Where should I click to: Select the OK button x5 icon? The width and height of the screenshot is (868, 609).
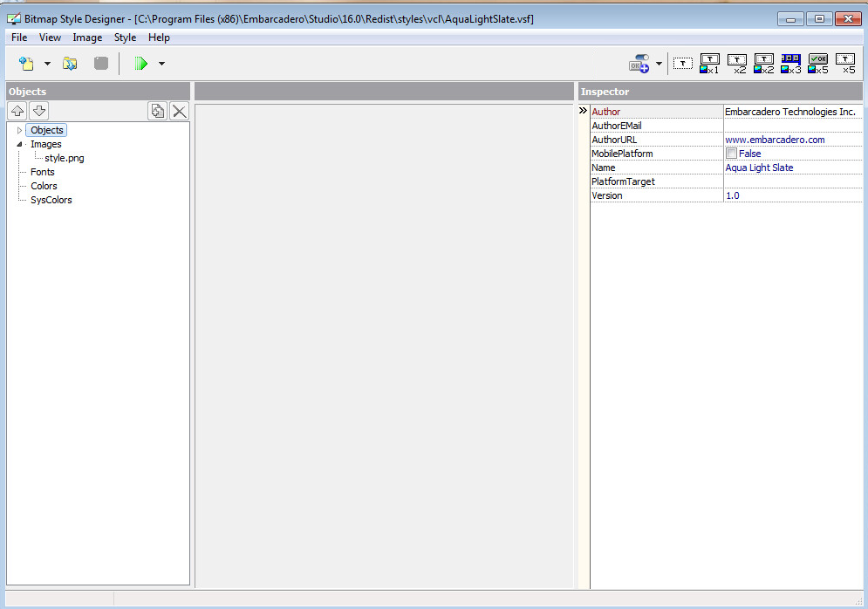point(818,64)
